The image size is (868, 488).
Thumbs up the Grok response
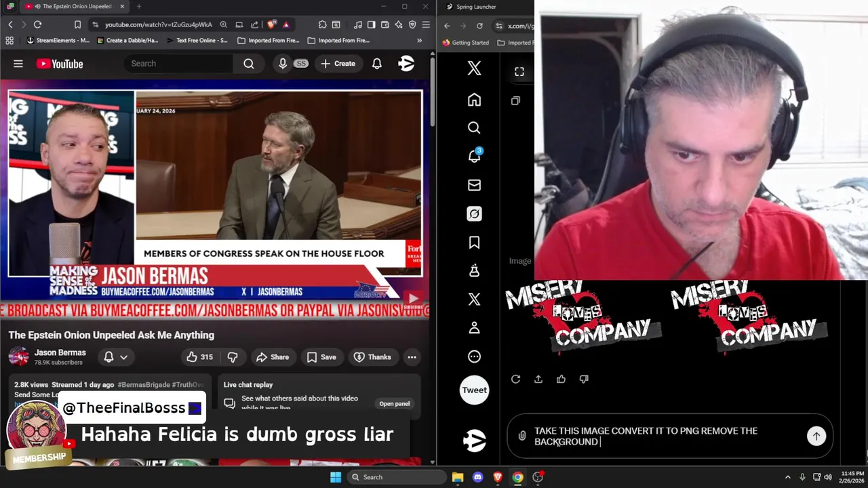(x=561, y=380)
